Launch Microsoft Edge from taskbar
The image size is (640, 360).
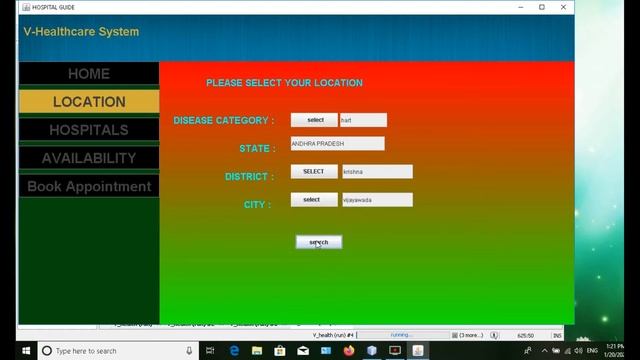[x=234, y=351]
